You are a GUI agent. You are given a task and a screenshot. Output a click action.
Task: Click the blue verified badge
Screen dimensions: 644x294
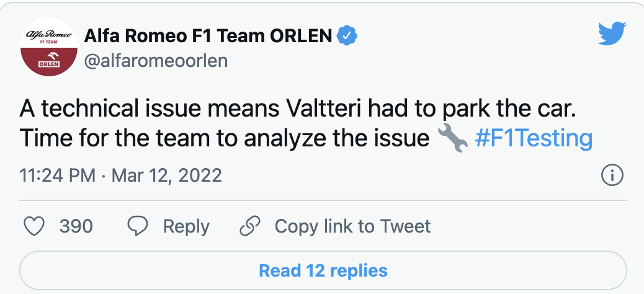click(x=347, y=36)
